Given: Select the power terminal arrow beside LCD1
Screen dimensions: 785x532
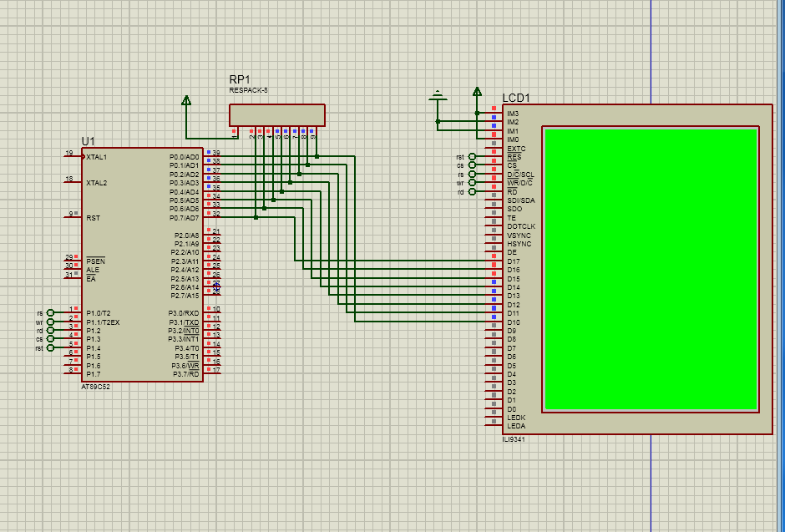Looking at the screenshot, I should point(477,92).
